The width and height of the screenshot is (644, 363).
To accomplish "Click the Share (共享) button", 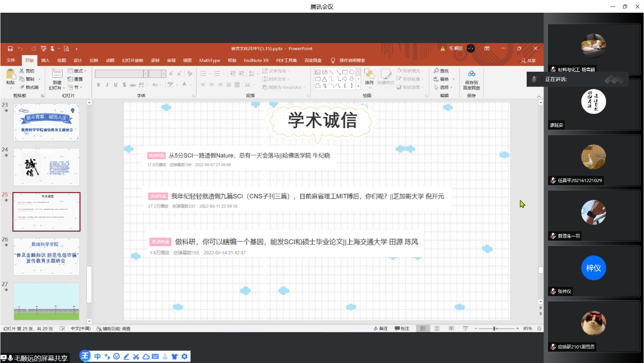I will coord(529,60).
